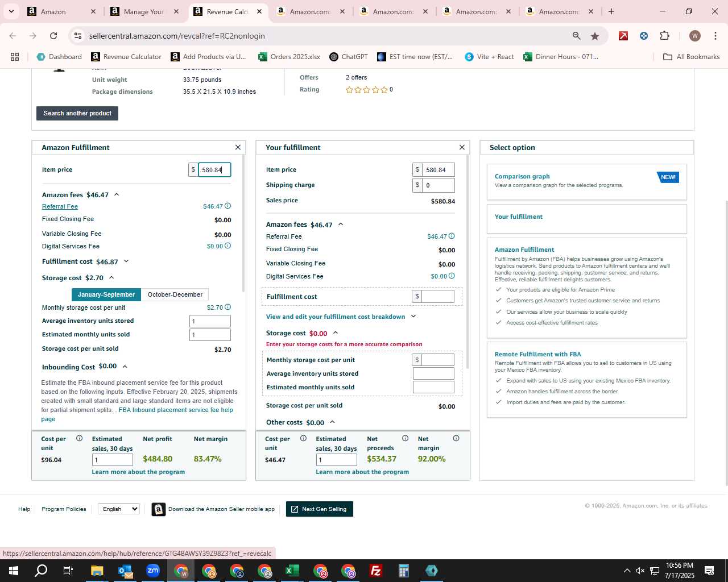Collapse Other costs $0.00 section

pos(332,422)
